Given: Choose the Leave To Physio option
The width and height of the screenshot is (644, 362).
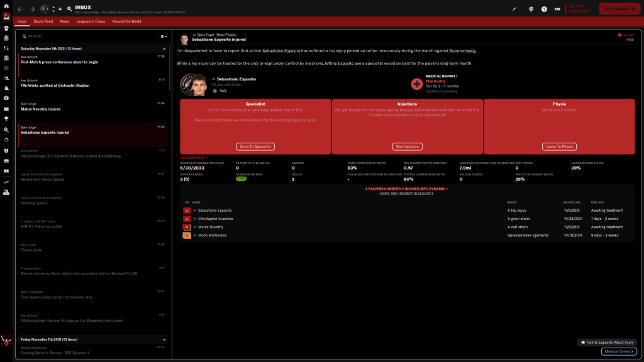Looking at the screenshot, I should tap(558, 146).
